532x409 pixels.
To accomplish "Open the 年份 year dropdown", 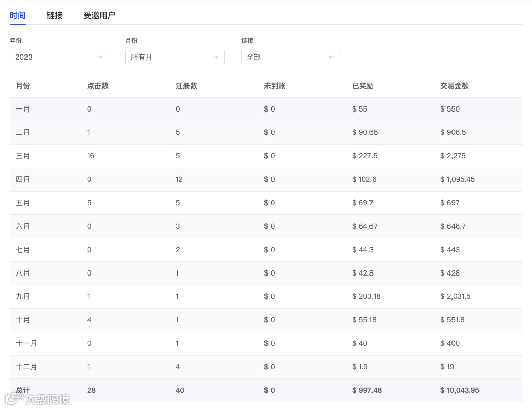I will [x=59, y=57].
